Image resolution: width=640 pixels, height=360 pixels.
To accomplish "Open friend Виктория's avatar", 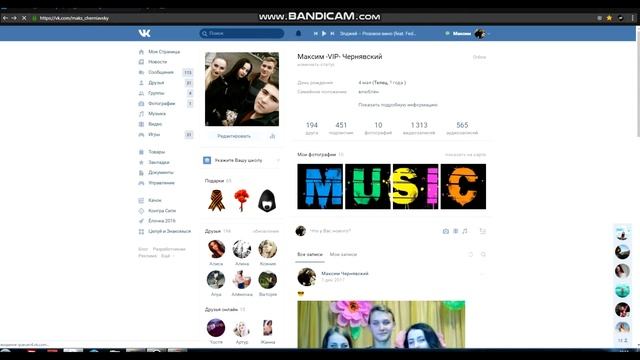I will (x=268, y=280).
